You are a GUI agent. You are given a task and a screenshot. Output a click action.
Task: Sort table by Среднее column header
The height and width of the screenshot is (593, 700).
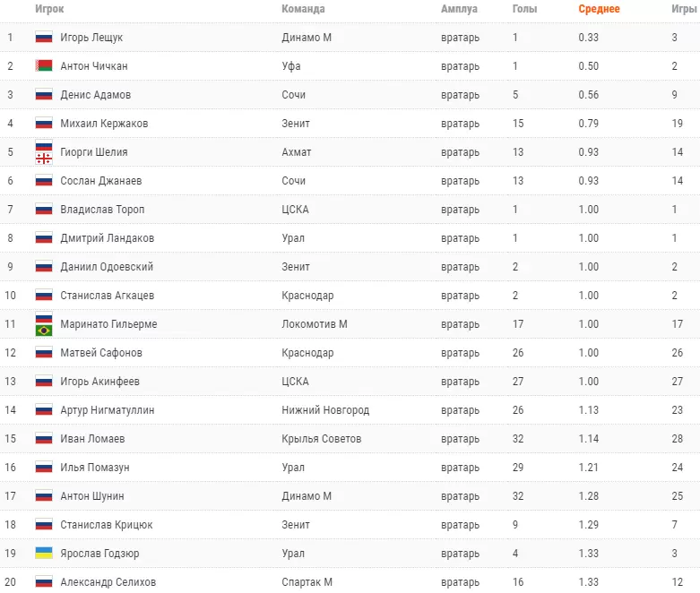[x=599, y=9]
